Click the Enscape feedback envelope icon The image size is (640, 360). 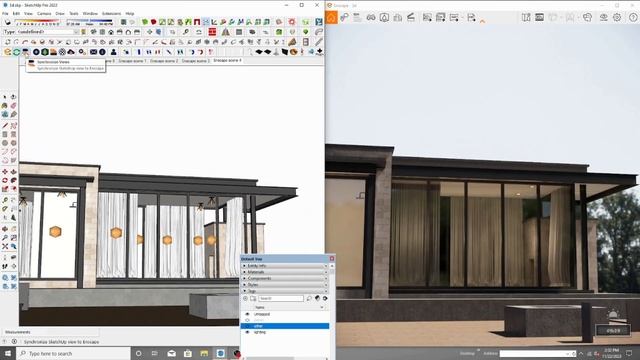tap(93, 52)
